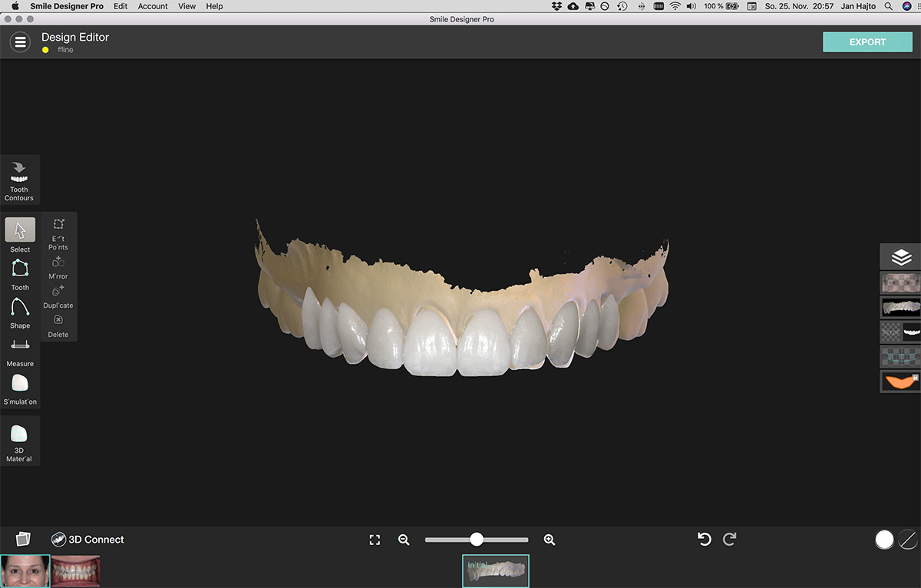Open the Apple menu
This screenshot has height=588, width=921.
click(15, 6)
